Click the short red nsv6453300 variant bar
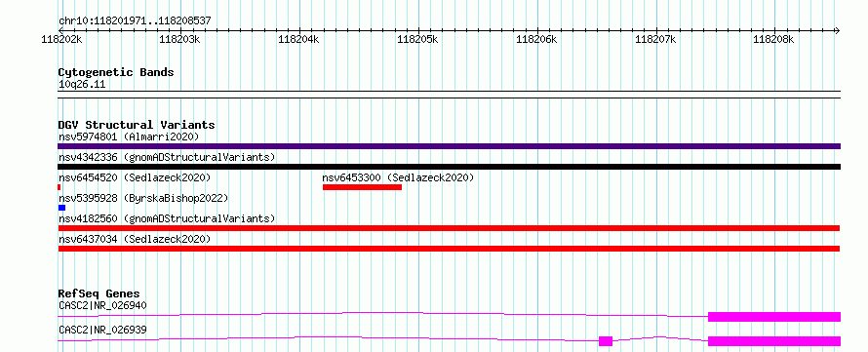 point(362,187)
